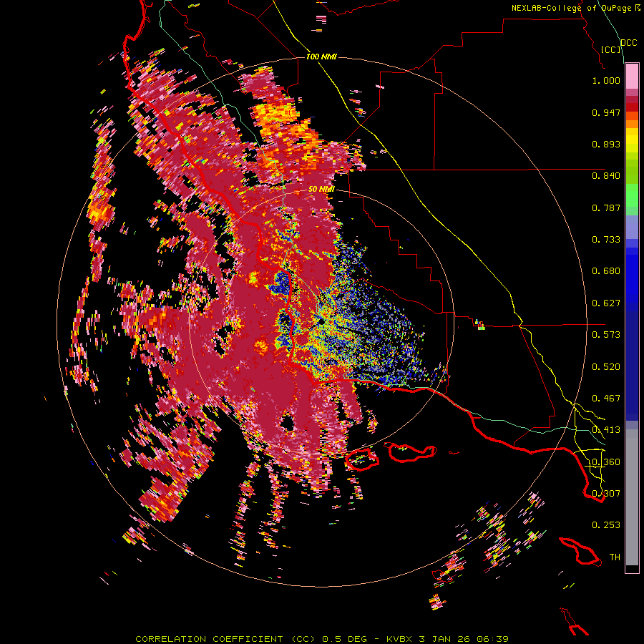Click the 0.733 legend value
Screen dimensions: 644x644
(x=606, y=240)
